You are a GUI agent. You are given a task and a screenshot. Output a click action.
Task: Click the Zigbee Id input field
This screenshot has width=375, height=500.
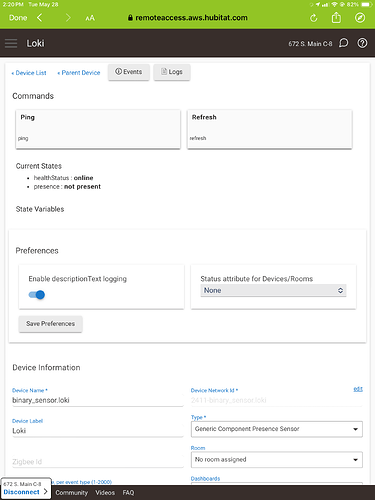pyautogui.click(x=98, y=462)
